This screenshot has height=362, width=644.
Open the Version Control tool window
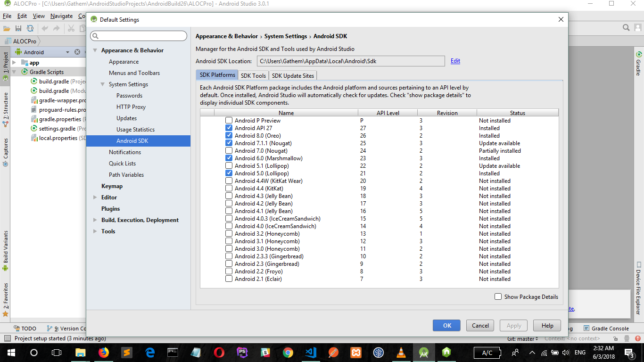66,329
